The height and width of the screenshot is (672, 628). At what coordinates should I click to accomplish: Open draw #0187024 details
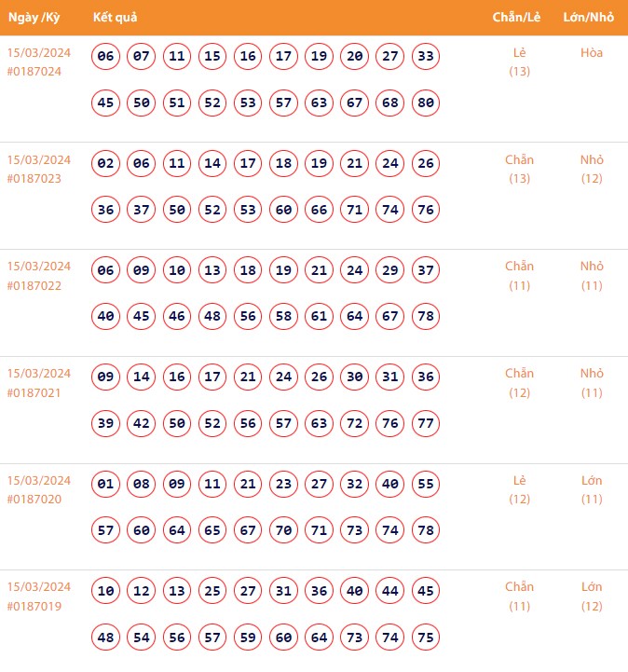(34, 71)
